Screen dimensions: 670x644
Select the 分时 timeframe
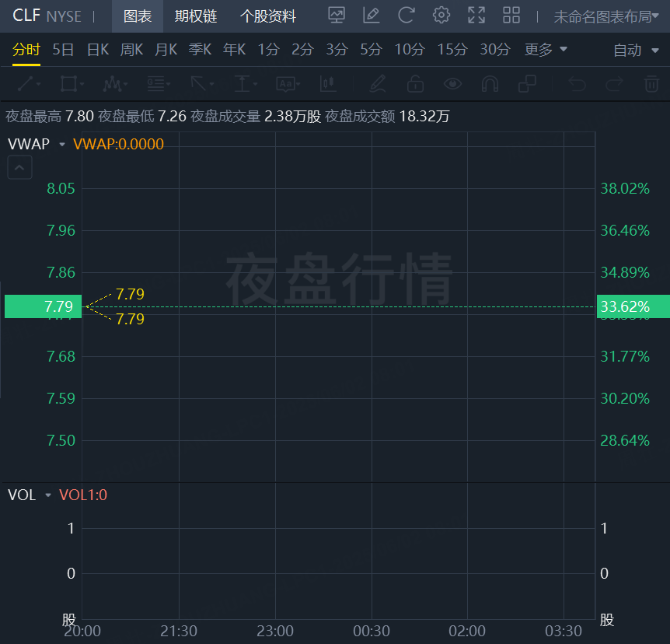(26, 50)
